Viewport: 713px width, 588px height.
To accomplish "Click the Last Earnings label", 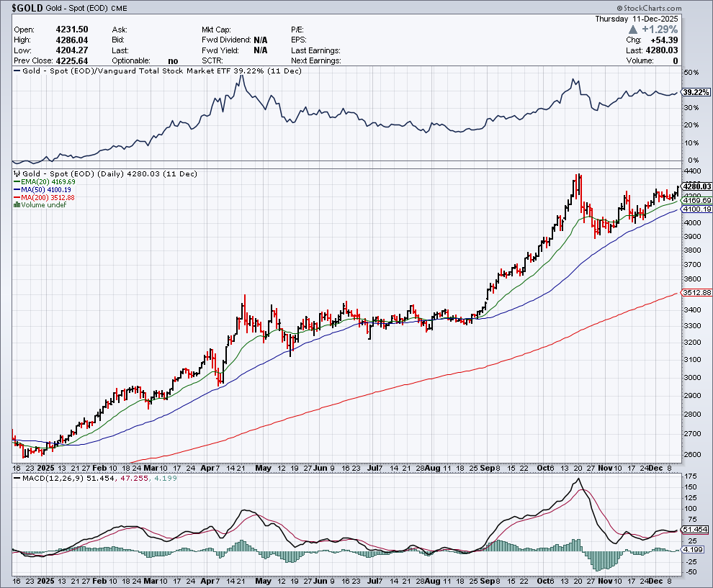I will (315, 50).
